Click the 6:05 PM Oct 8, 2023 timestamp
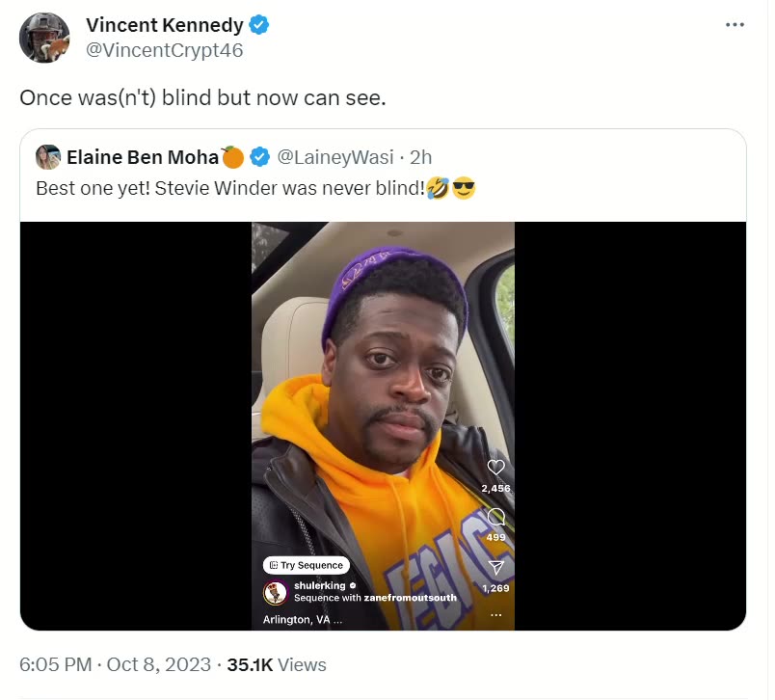This screenshot has width=775, height=700. 114,665
